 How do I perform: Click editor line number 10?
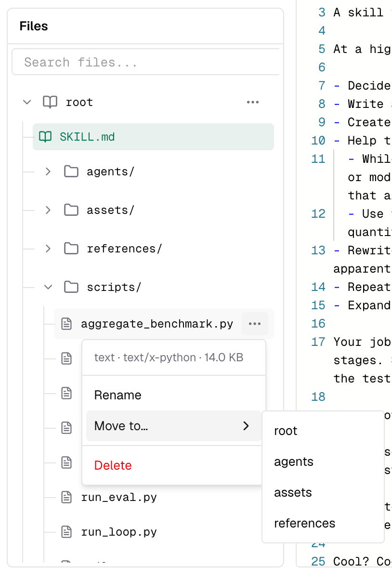pos(318,140)
